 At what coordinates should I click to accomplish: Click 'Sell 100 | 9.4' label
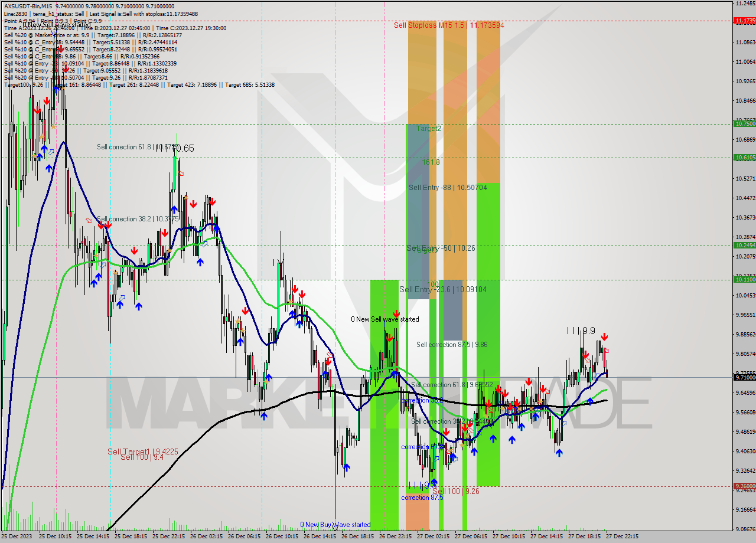(142, 457)
